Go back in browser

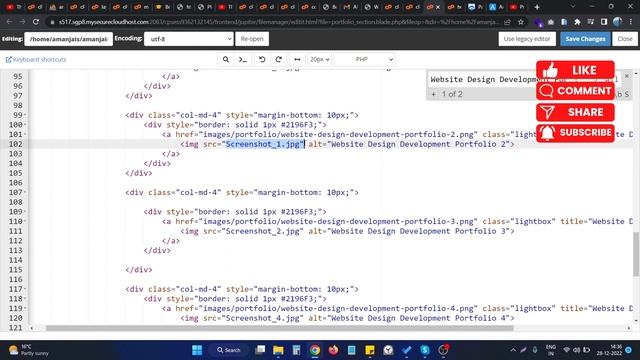click(9, 22)
